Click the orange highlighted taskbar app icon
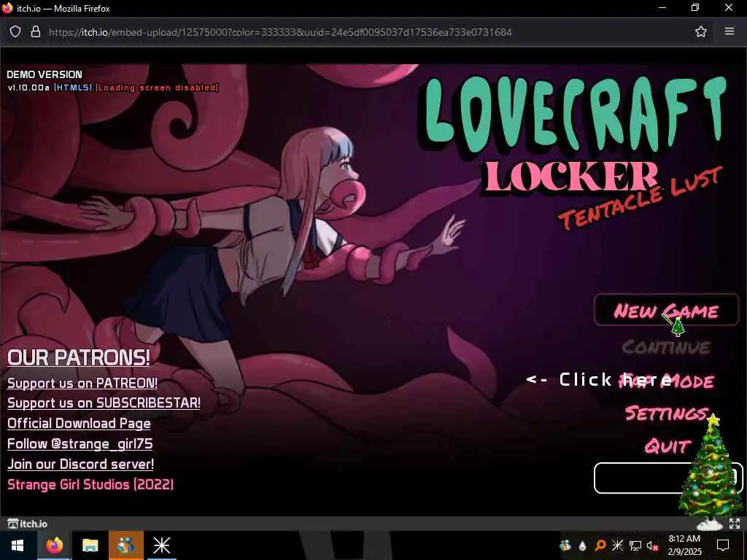747x560 pixels. (x=125, y=545)
